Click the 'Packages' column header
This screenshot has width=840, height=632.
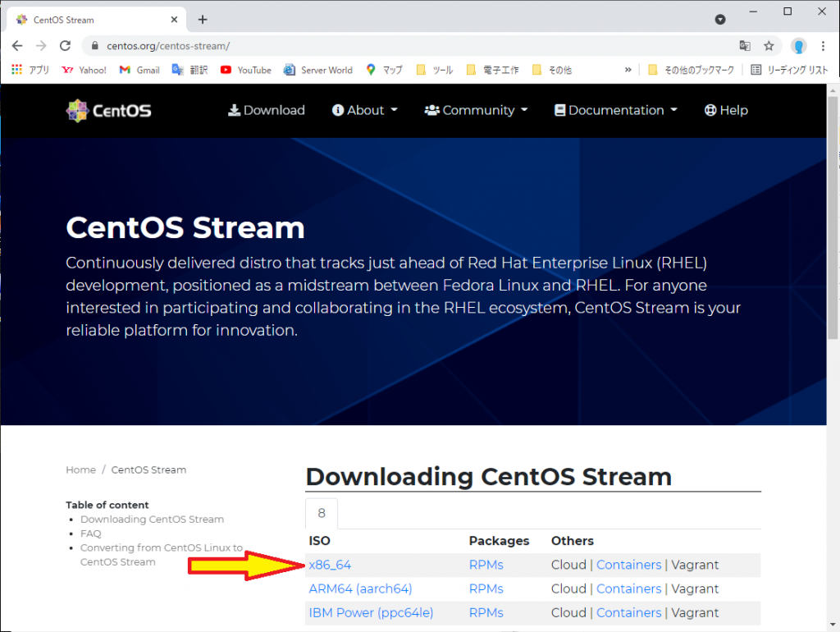(x=500, y=541)
